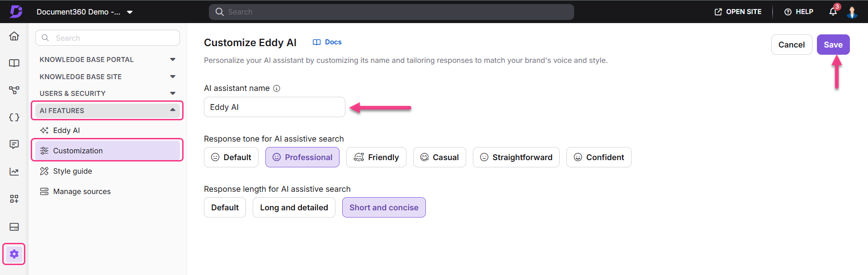
Task: Expand the USERS & SECURITY section
Action: [107, 94]
